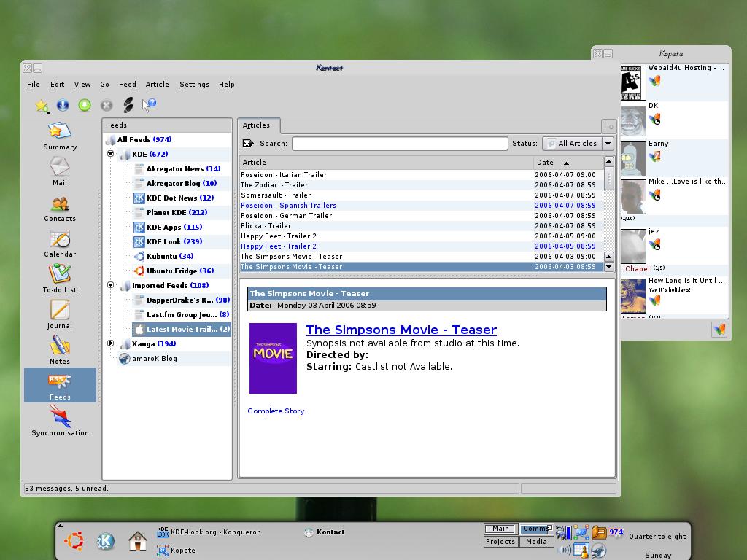Open Notes in the sidebar
This screenshot has width=747, height=560.
pyautogui.click(x=60, y=351)
